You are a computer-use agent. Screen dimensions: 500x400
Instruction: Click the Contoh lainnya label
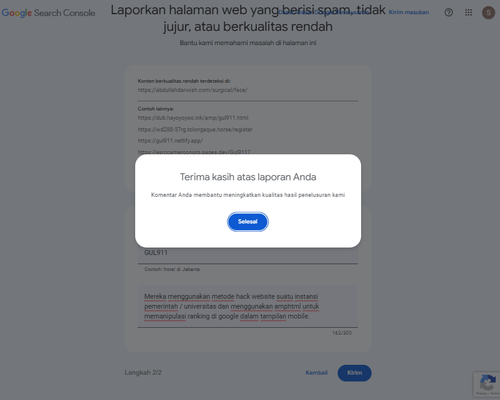click(x=156, y=109)
